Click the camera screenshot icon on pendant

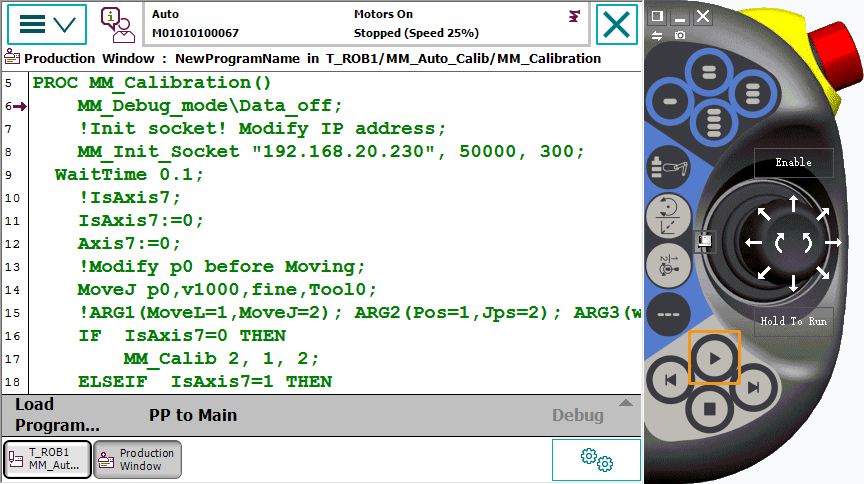[680, 35]
